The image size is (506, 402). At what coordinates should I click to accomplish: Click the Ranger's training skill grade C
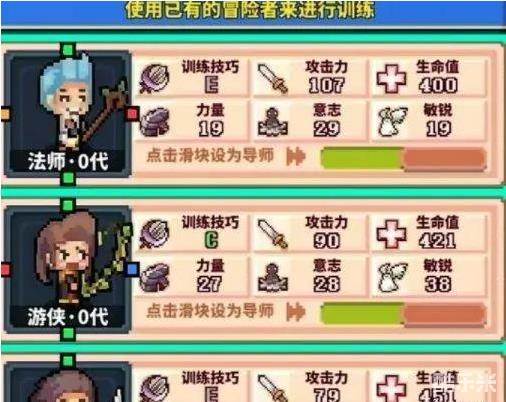tap(211, 240)
